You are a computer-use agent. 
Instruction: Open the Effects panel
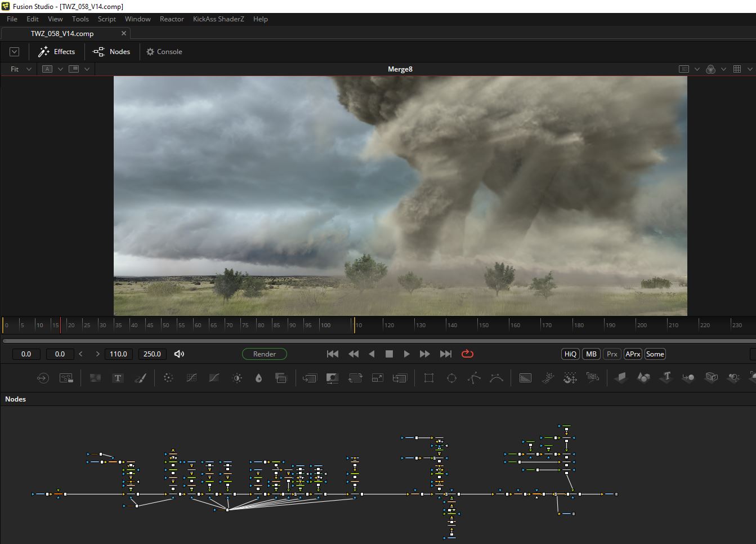click(57, 51)
